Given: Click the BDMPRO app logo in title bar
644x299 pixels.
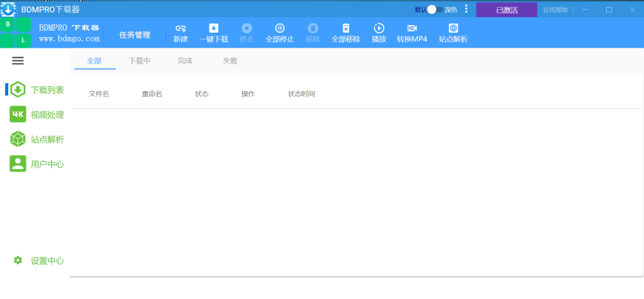Looking at the screenshot, I should click(8, 9).
